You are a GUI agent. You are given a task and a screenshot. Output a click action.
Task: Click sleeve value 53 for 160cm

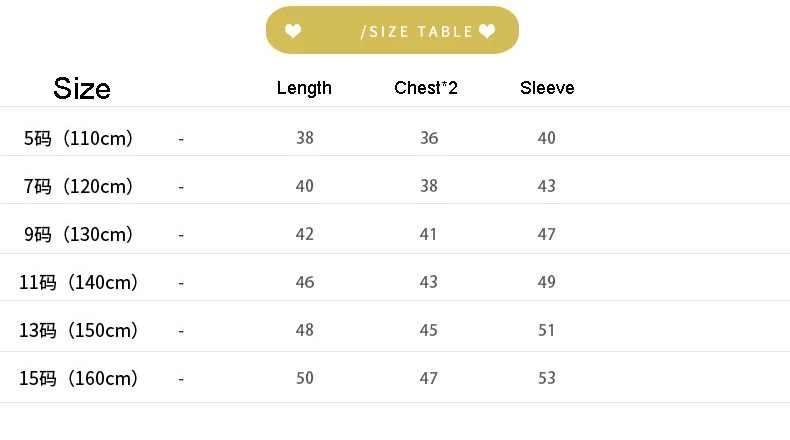coord(547,379)
